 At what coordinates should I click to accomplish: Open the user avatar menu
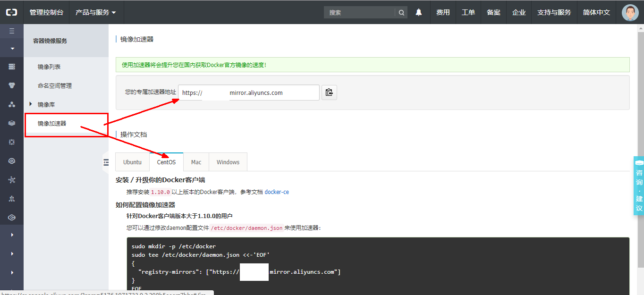[630, 12]
